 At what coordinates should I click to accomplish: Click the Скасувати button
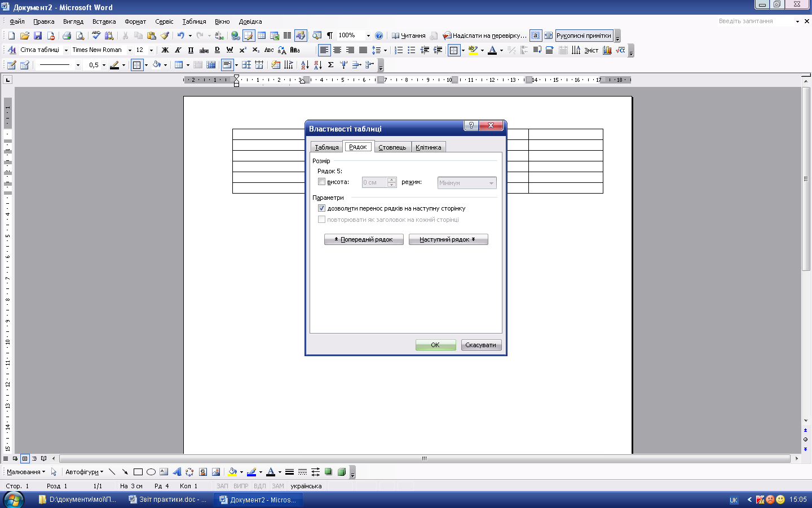click(x=481, y=345)
